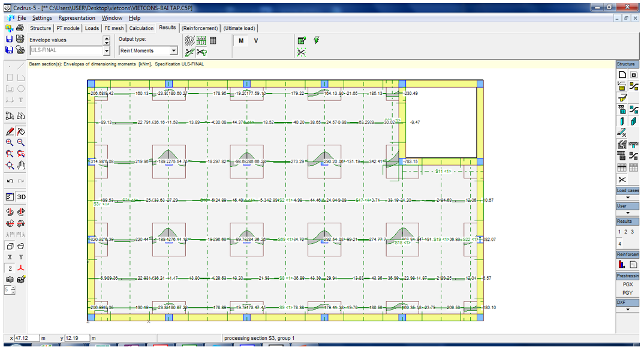Click the PGY prestressing button
The height and width of the screenshot is (350, 644).
coord(628,293)
